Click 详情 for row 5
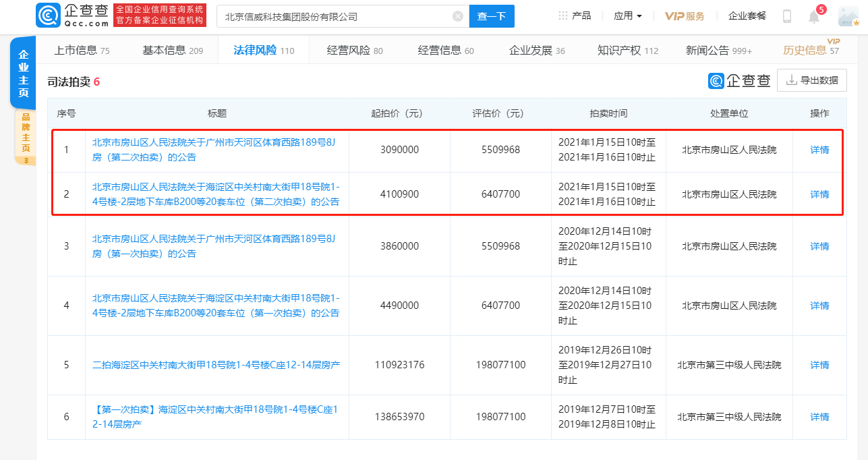This screenshot has height=460, width=868. click(x=819, y=365)
